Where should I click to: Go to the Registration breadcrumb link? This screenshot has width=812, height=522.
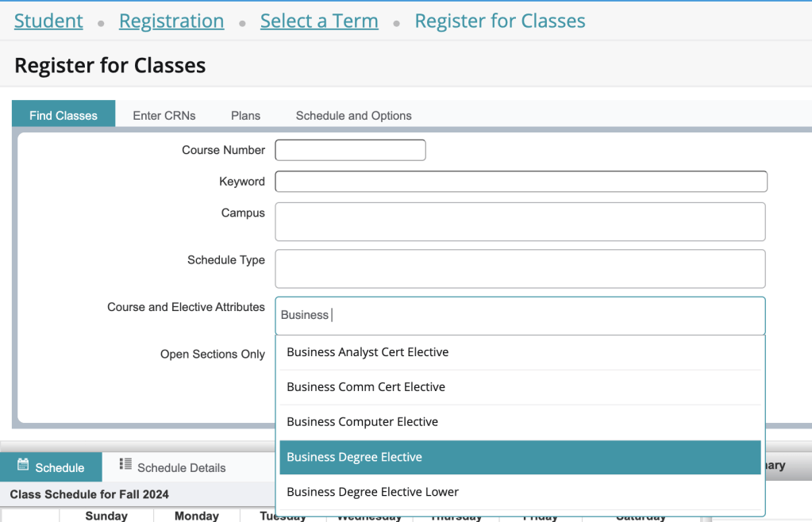[x=171, y=21]
